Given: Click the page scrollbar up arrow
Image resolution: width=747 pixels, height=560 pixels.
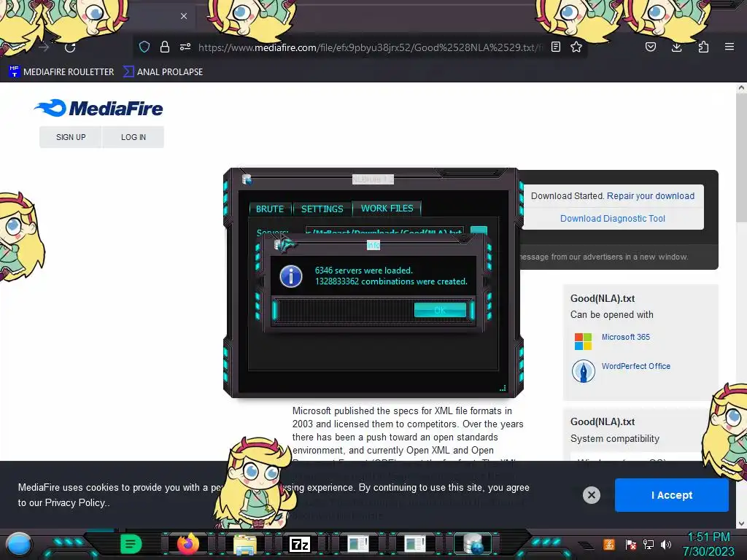Looking at the screenshot, I should click(741, 88).
